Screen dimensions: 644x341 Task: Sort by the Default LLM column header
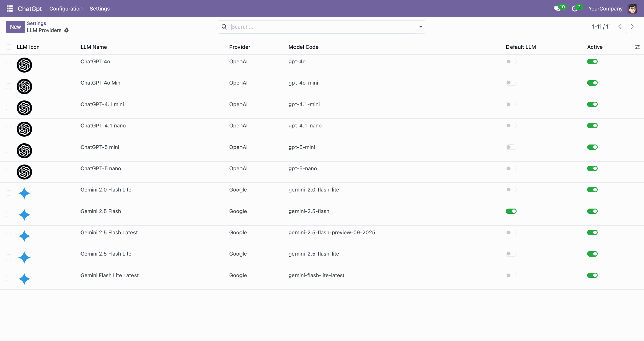(521, 47)
